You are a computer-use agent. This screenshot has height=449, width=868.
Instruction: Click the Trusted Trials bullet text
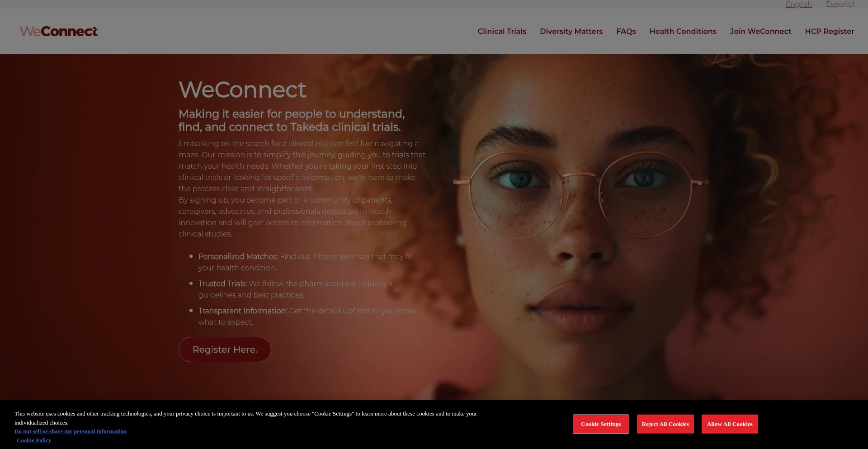pyautogui.click(x=295, y=289)
